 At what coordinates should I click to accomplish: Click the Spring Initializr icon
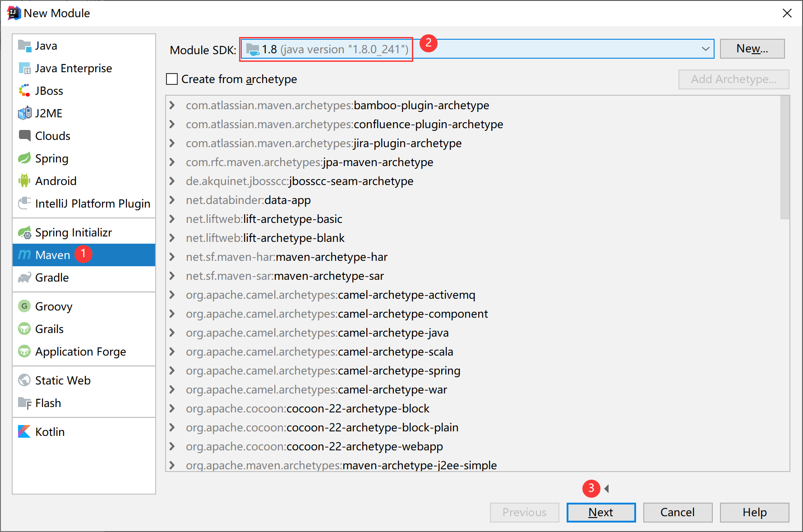pos(24,232)
